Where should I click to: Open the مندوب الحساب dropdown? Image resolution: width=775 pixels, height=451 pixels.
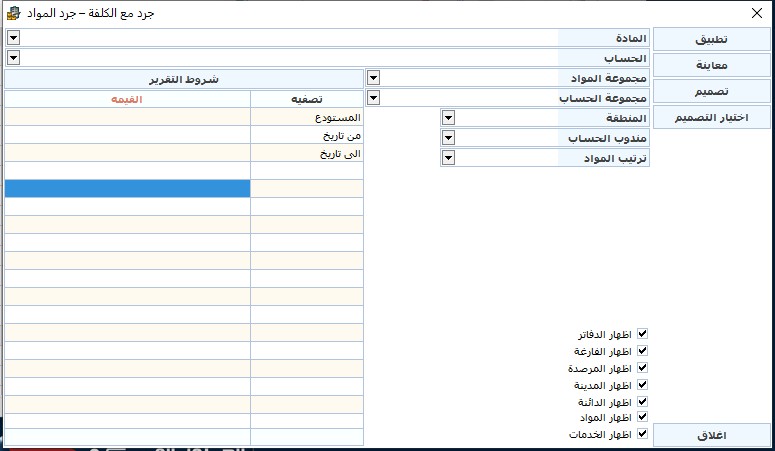tap(448, 137)
